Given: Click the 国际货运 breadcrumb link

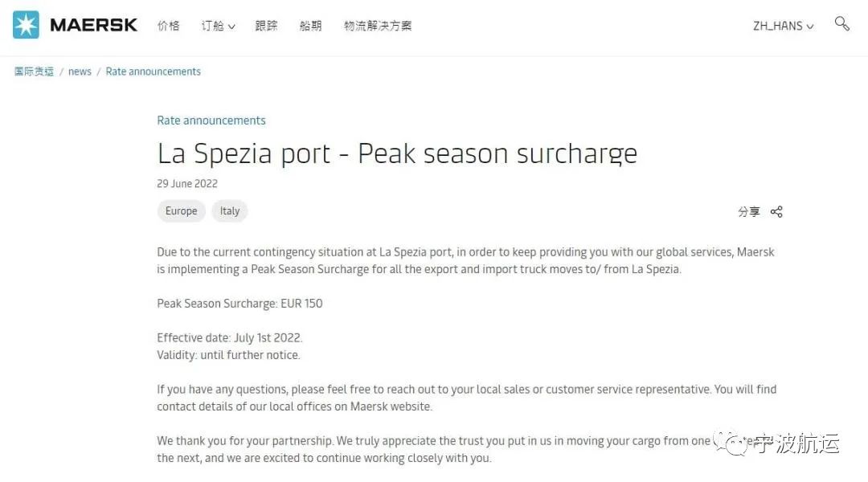Looking at the screenshot, I should coord(34,71).
